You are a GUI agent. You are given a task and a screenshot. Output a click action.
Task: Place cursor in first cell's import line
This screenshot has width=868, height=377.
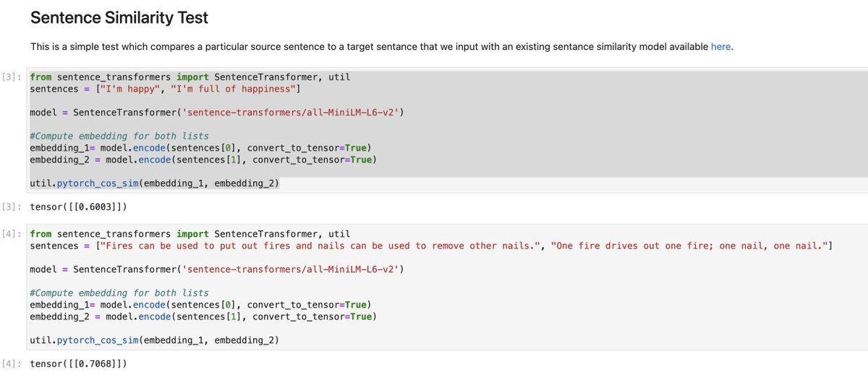pos(190,77)
